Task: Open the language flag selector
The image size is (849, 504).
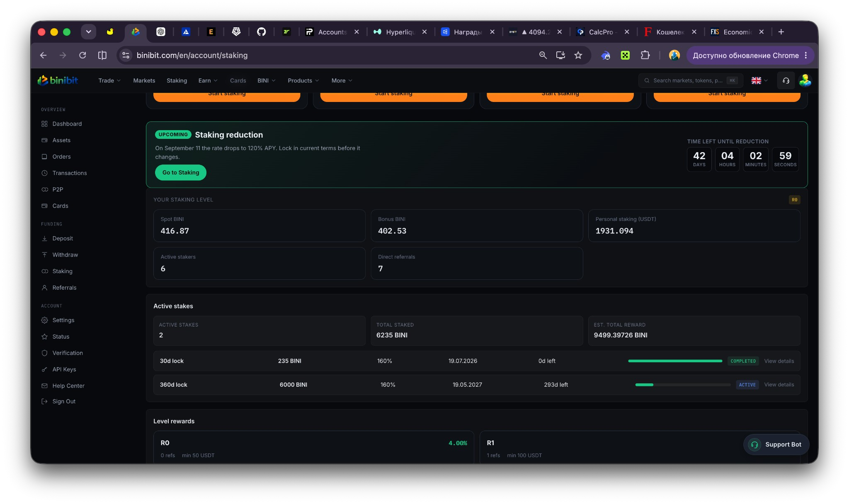Action: click(x=759, y=80)
